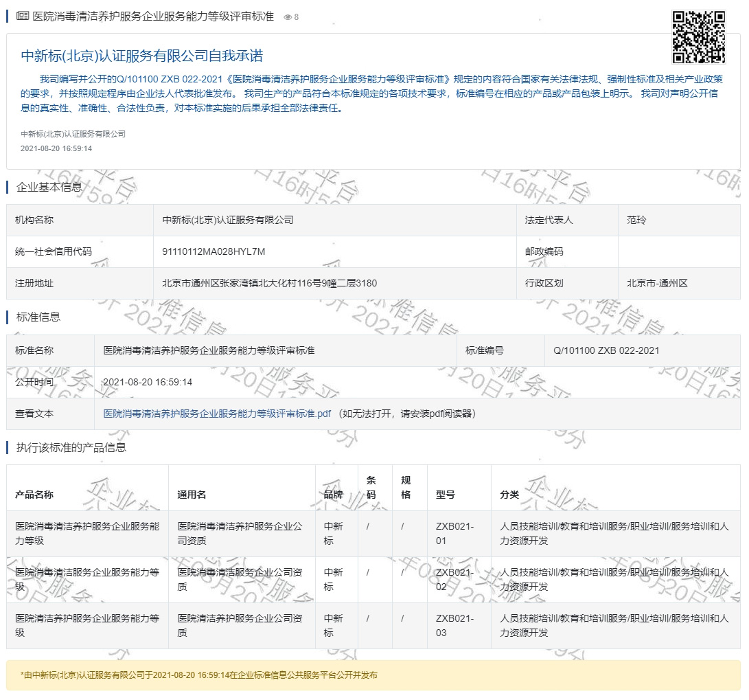Click the 机构名称 label cell

coord(80,221)
